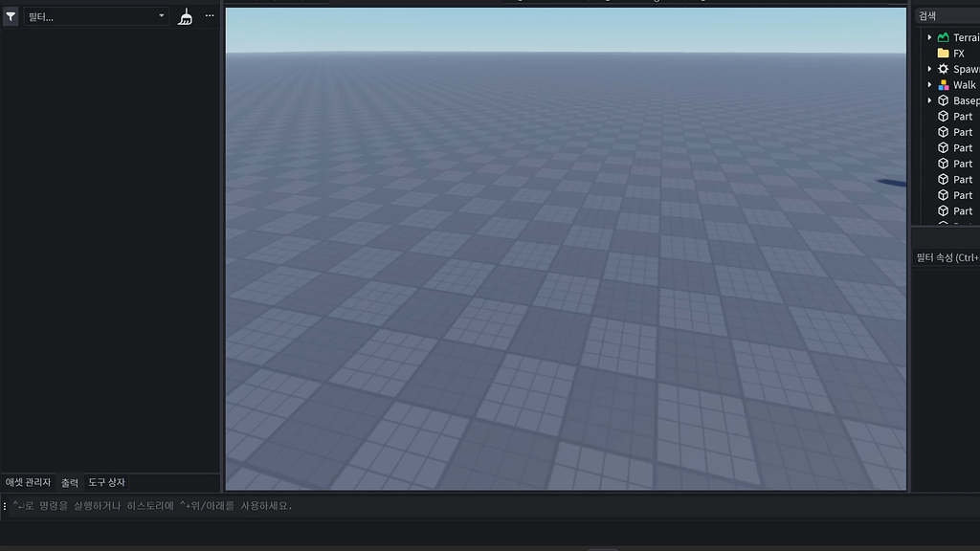This screenshot has width=980, height=551.
Task: Expand the Terrain tree node
Action: click(x=929, y=37)
